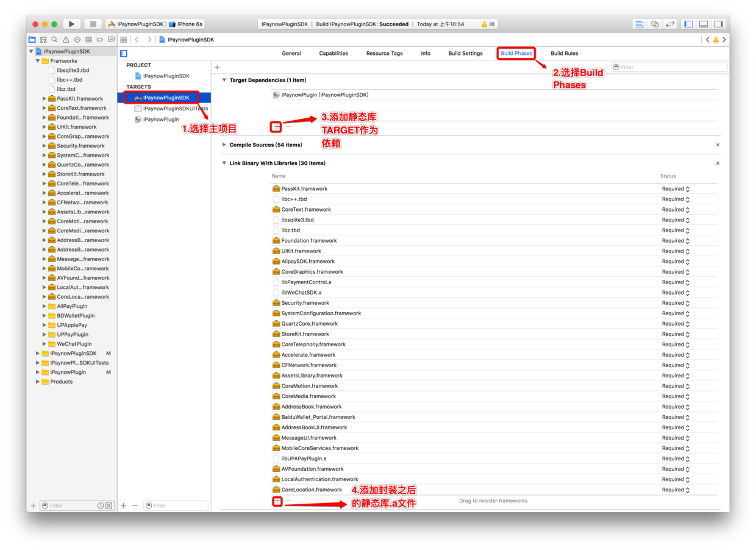This screenshot has width=756, height=550.
Task: Add a library to Link Binary With Libraries
Action: pyautogui.click(x=277, y=501)
